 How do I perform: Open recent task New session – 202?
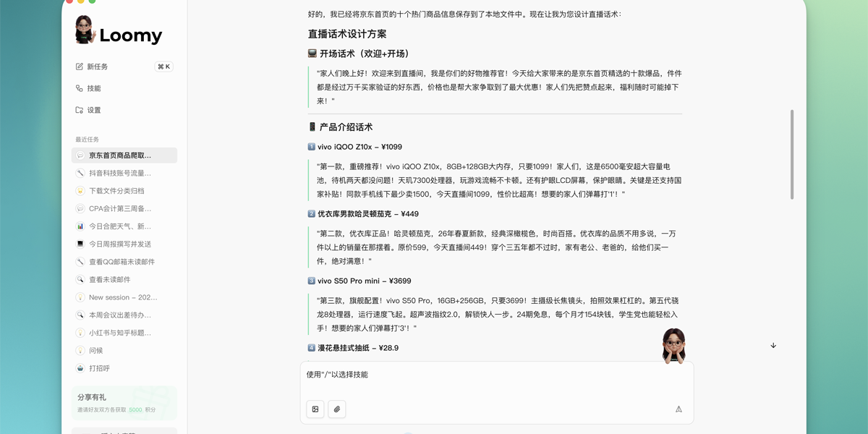(124, 297)
